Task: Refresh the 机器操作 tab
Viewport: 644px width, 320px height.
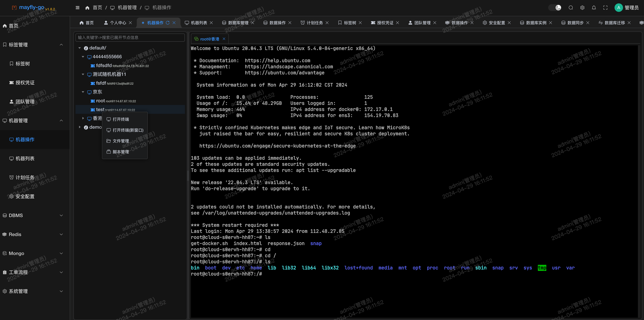Action: click(x=168, y=23)
